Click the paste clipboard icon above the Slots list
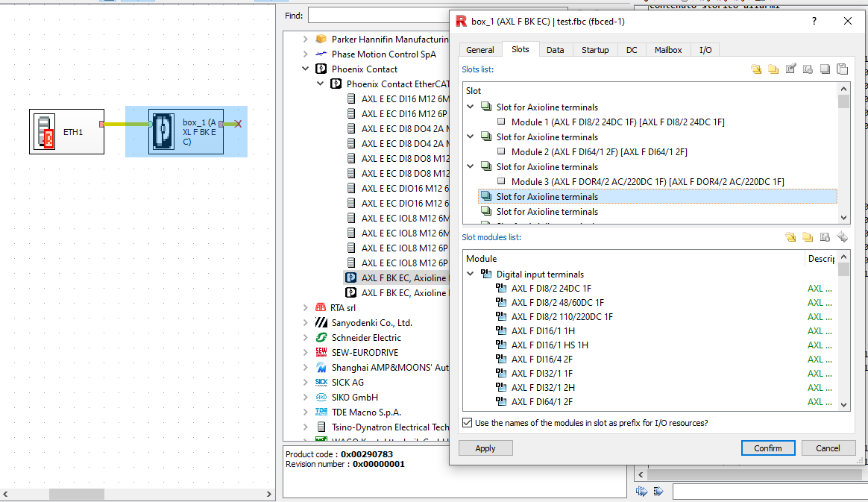This screenshot has width=868, height=502. coord(842,69)
